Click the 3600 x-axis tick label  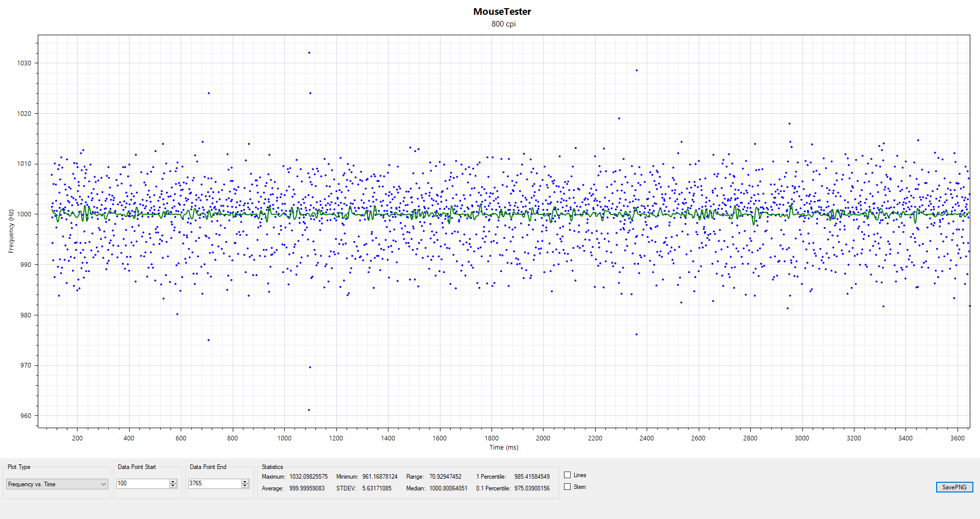point(958,438)
